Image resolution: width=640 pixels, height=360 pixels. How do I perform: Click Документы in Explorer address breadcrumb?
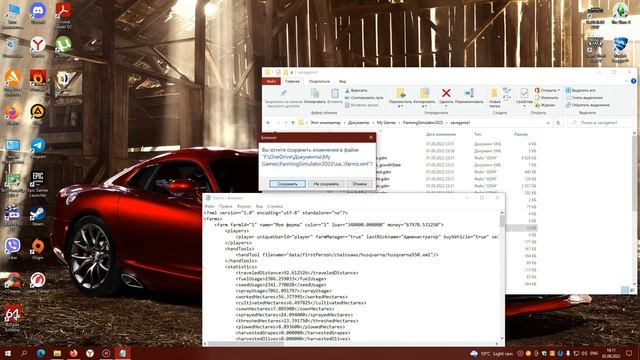(x=358, y=122)
